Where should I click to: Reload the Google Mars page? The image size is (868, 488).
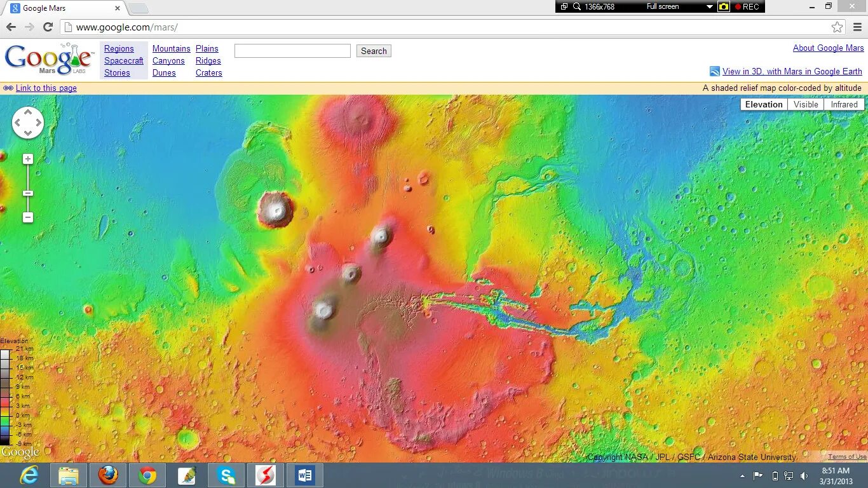pos(48,27)
